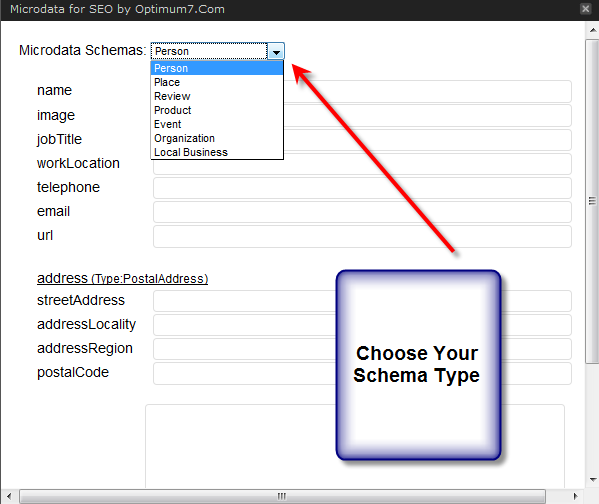Focus the email text field
Screen dimensions: 599x504
[x=362, y=212]
